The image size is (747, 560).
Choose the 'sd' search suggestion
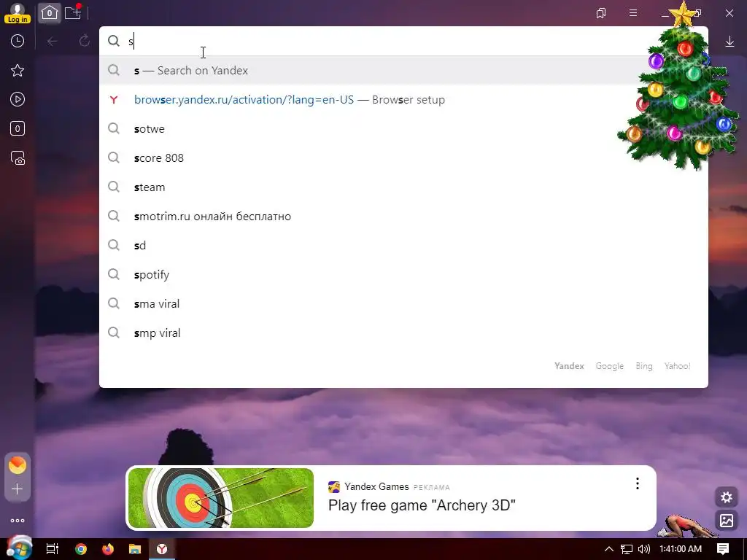[403, 246]
